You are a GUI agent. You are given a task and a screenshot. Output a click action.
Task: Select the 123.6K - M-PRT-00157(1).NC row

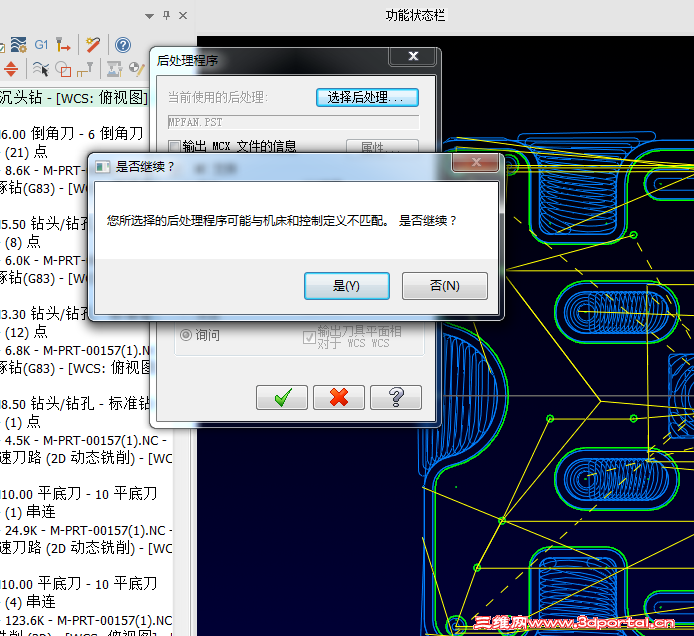click(x=88, y=621)
